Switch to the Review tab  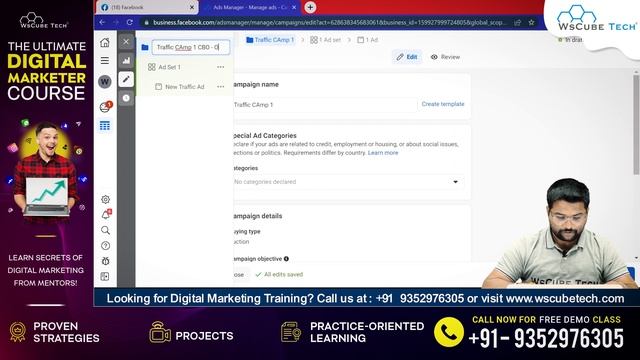(445, 57)
